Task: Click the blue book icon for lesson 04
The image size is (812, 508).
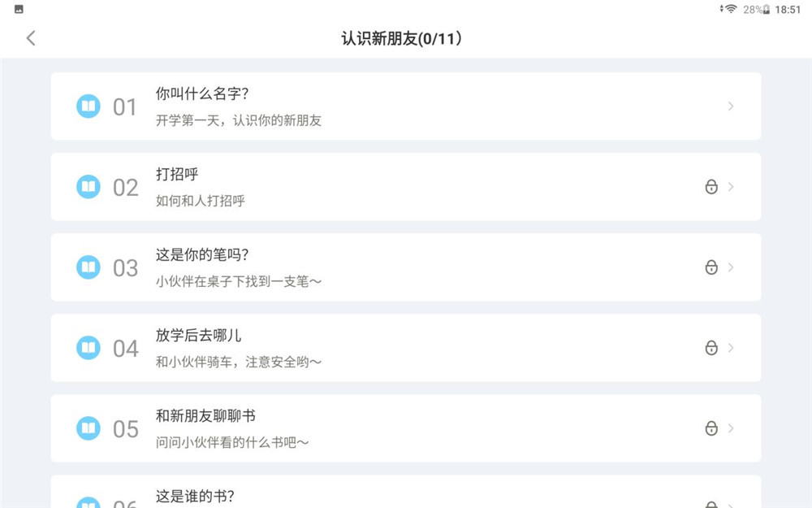Action: click(x=89, y=348)
